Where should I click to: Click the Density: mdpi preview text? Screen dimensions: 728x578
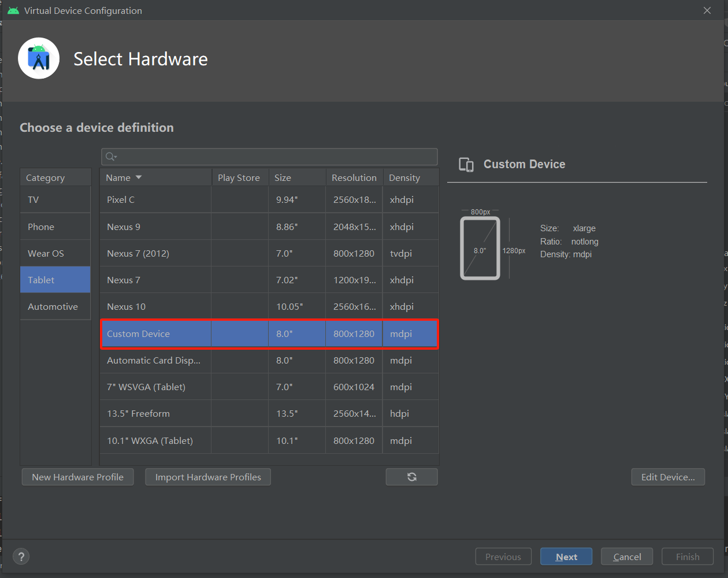pyautogui.click(x=566, y=254)
